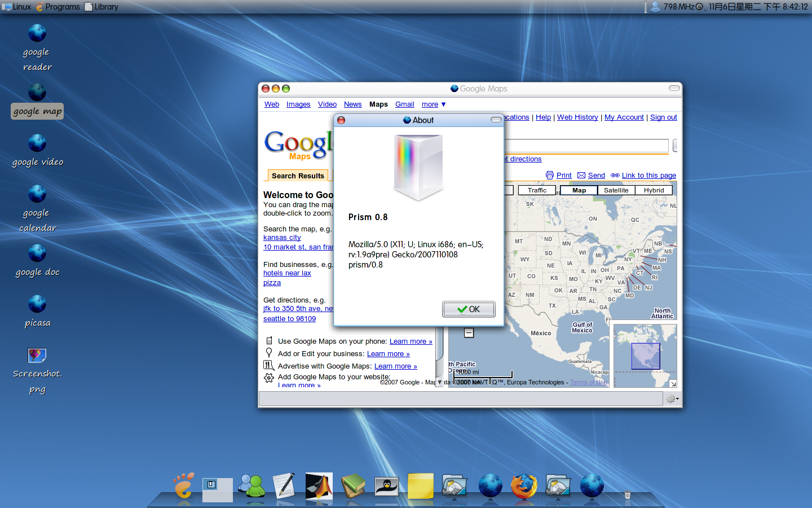This screenshot has width=812, height=508.
Task: Click the kansas city example link
Action: tap(282, 238)
